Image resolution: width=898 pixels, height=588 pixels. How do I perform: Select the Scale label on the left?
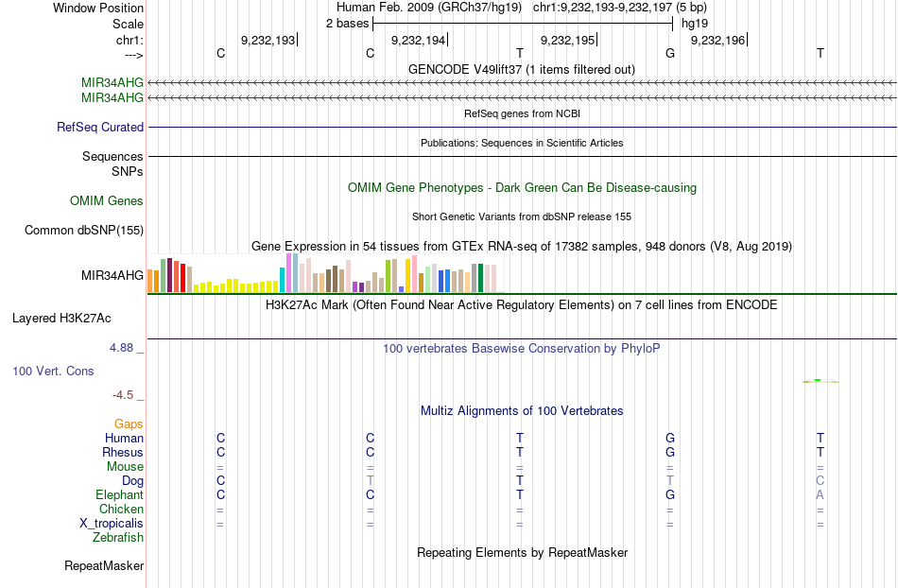click(x=128, y=24)
